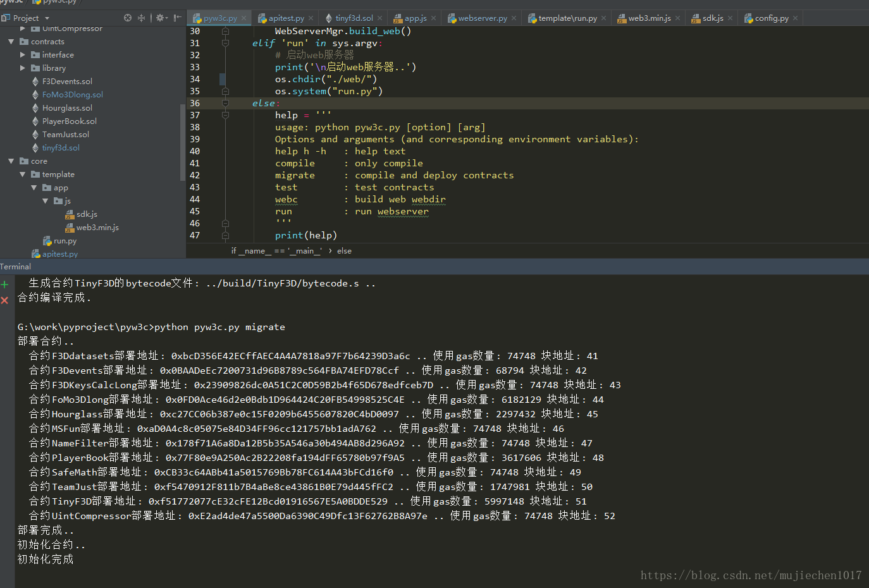Close the template\run.py tab
The image size is (869, 588).
[604, 18]
